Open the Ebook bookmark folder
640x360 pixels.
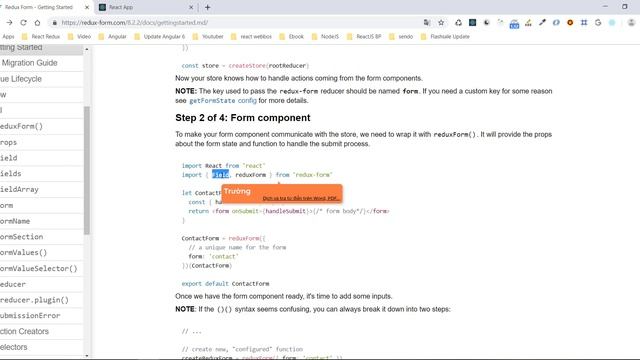[292, 37]
